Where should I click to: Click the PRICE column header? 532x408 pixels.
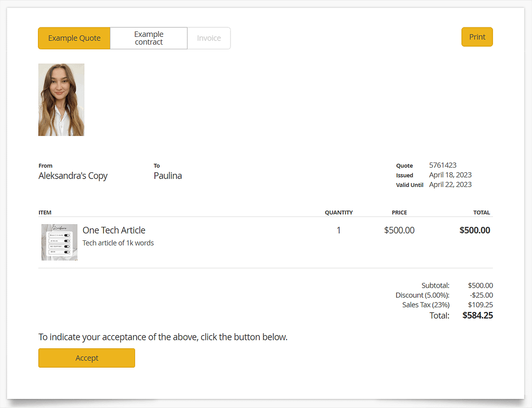tap(400, 212)
